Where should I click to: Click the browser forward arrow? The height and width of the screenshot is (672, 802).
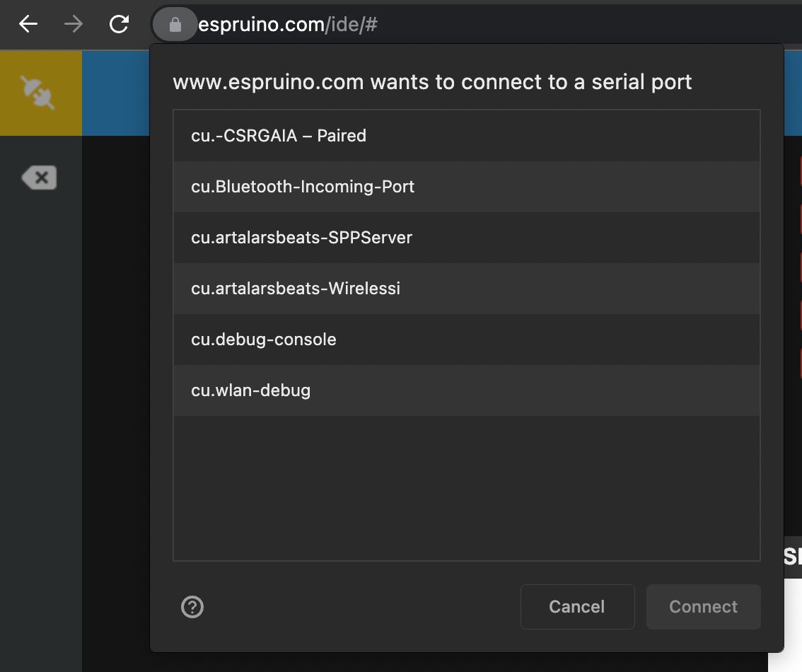(x=74, y=25)
